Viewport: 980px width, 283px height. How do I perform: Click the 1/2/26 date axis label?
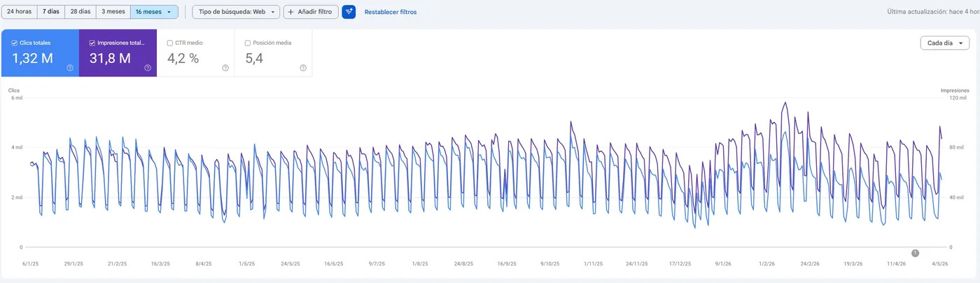pos(767,264)
